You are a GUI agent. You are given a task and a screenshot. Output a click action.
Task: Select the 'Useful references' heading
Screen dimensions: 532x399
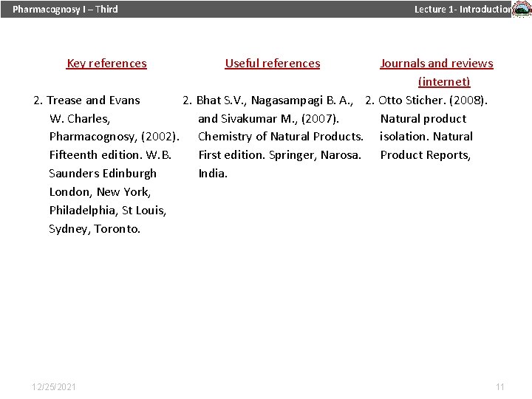pos(273,64)
